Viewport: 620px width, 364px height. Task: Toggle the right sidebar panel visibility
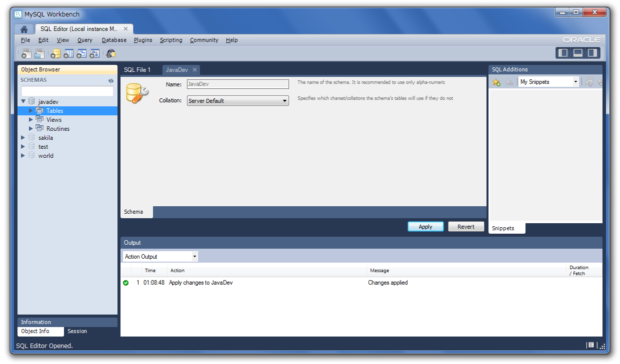(592, 53)
